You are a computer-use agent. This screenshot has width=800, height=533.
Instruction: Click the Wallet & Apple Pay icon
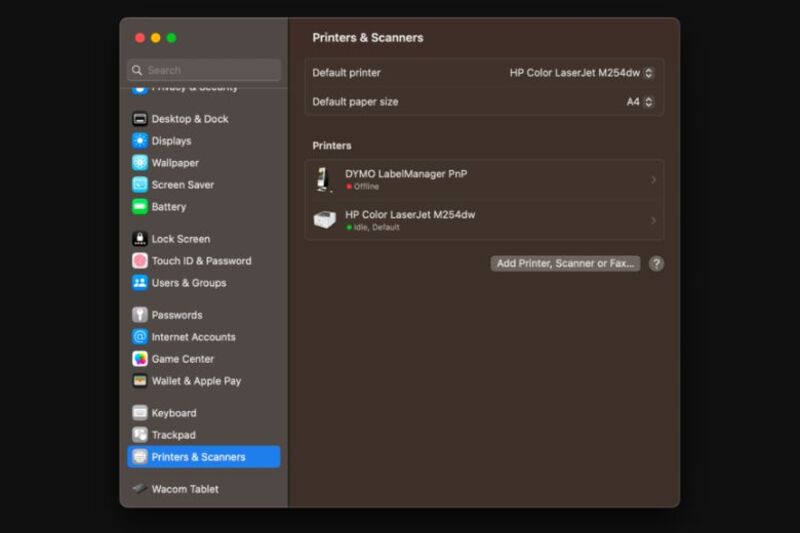[140, 380]
